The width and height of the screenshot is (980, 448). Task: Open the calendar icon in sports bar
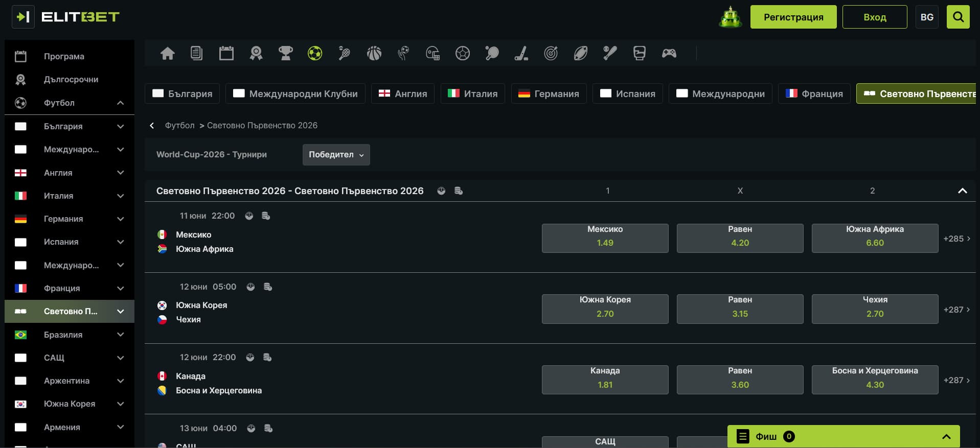pos(226,53)
